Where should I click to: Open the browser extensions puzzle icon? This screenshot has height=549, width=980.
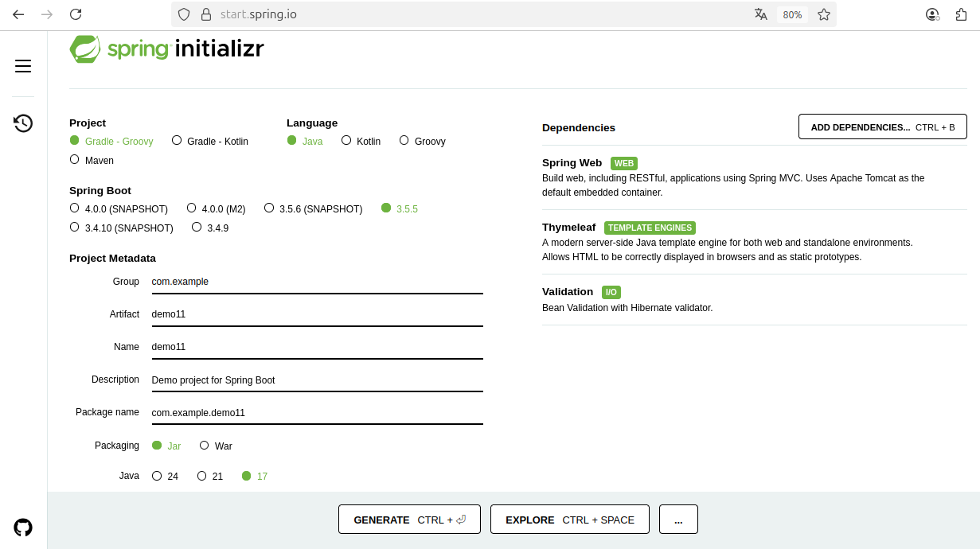(x=961, y=14)
